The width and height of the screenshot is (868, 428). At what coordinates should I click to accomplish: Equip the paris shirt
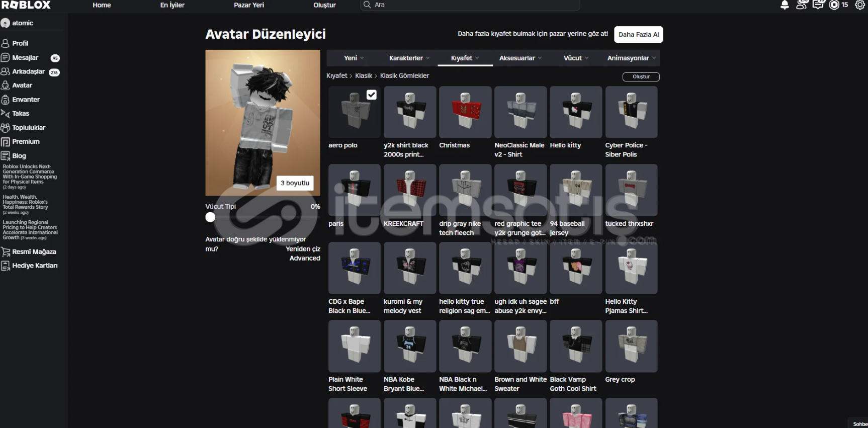pos(355,190)
